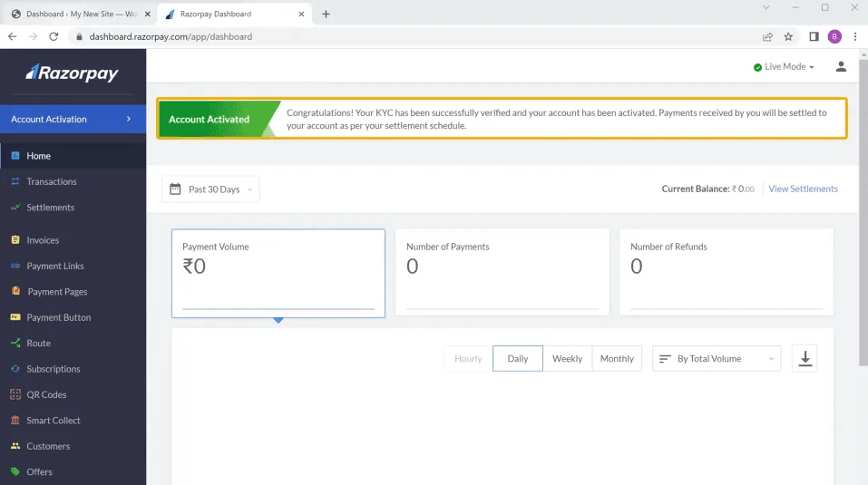
Task: Click the Smart Collect sidebar icon
Action: pos(15,421)
